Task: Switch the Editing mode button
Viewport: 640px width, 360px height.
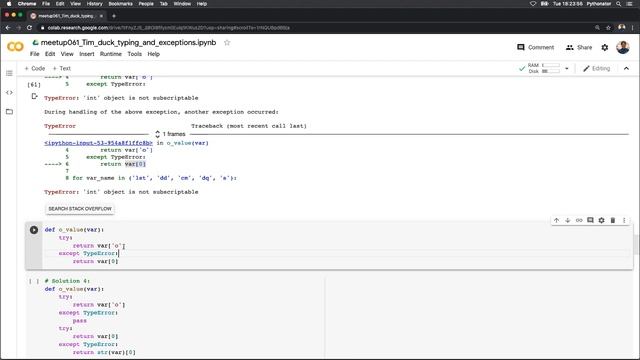Action: (x=596, y=68)
